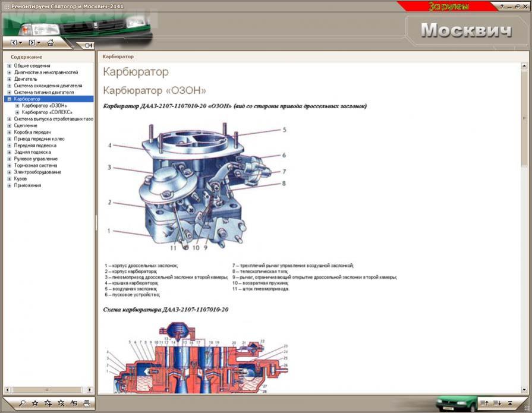Image resolution: width=532 pixels, height=413 pixels.
Task: Jump to next section with list-down icon
Action: [x=497, y=403]
